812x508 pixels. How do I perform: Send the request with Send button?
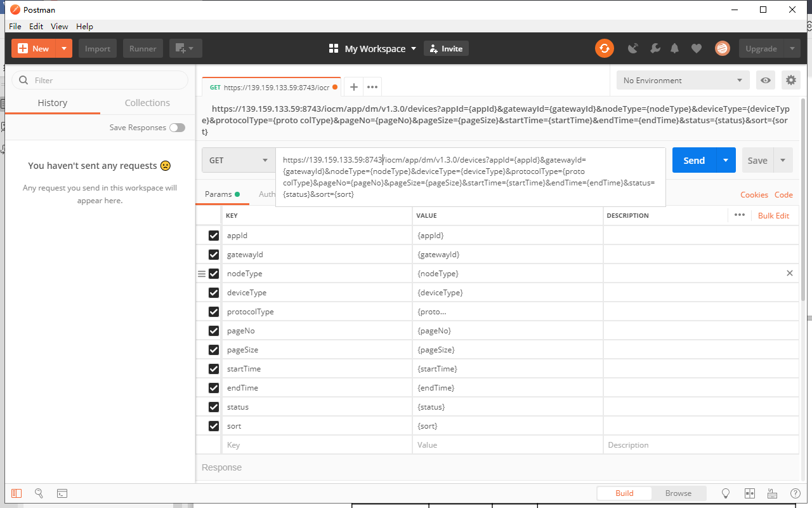(694, 160)
